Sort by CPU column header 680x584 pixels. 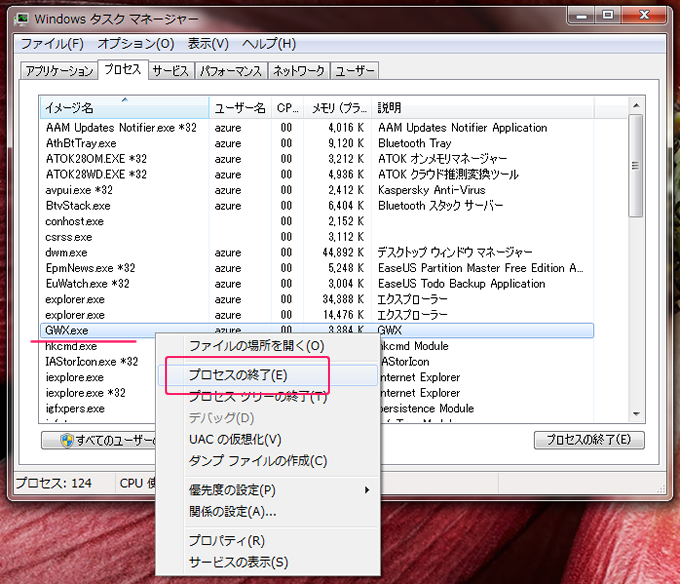[x=288, y=108]
